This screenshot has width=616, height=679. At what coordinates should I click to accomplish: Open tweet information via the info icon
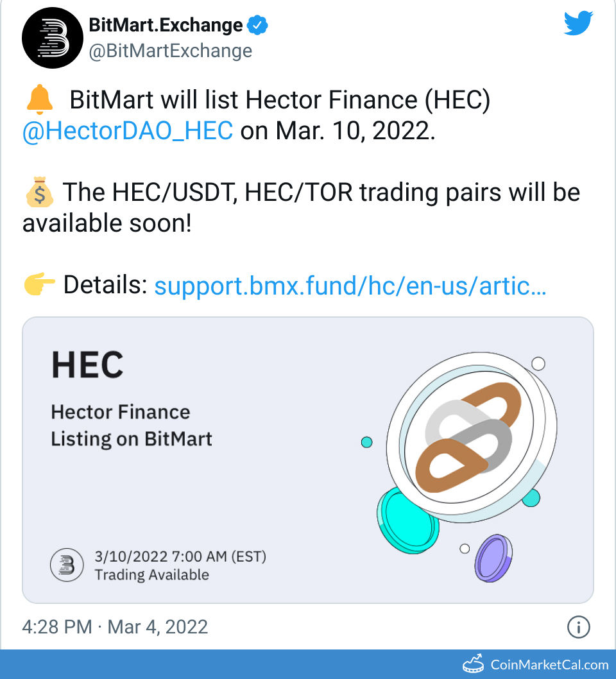click(578, 627)
